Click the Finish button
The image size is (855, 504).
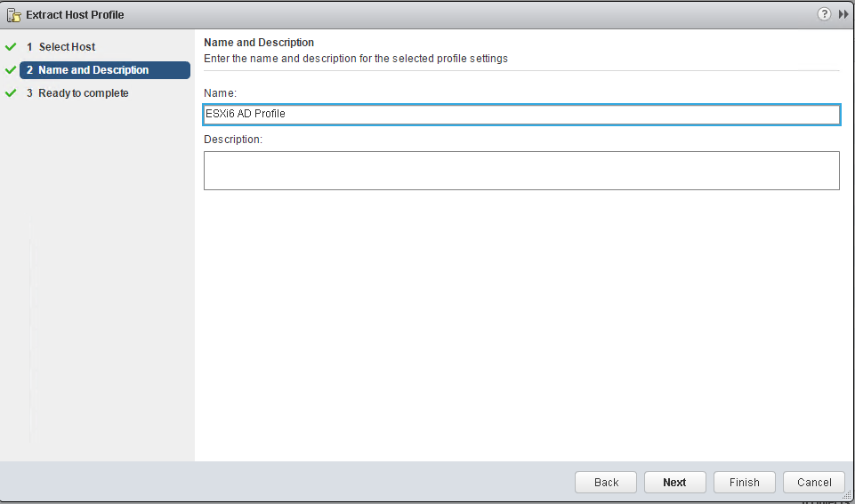tap(745, 482)
